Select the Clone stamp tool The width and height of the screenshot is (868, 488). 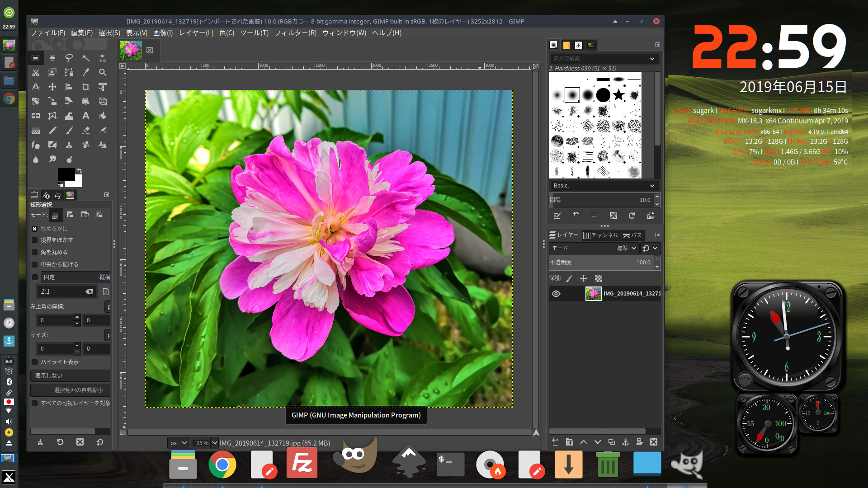coord(69,145)
